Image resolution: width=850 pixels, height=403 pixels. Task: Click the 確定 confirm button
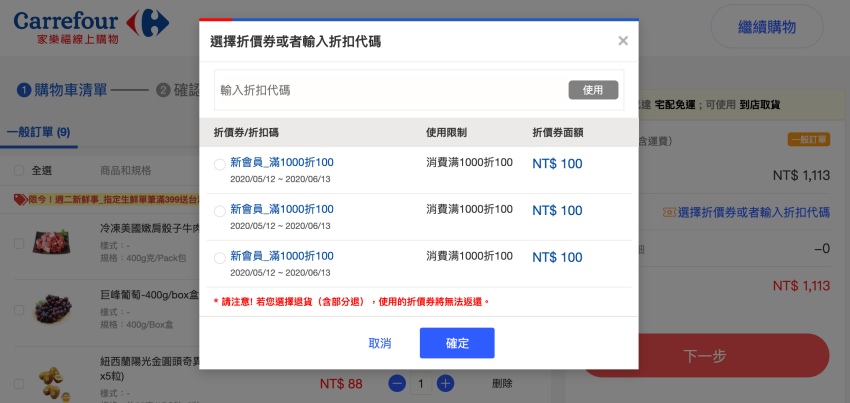[457, 343]
